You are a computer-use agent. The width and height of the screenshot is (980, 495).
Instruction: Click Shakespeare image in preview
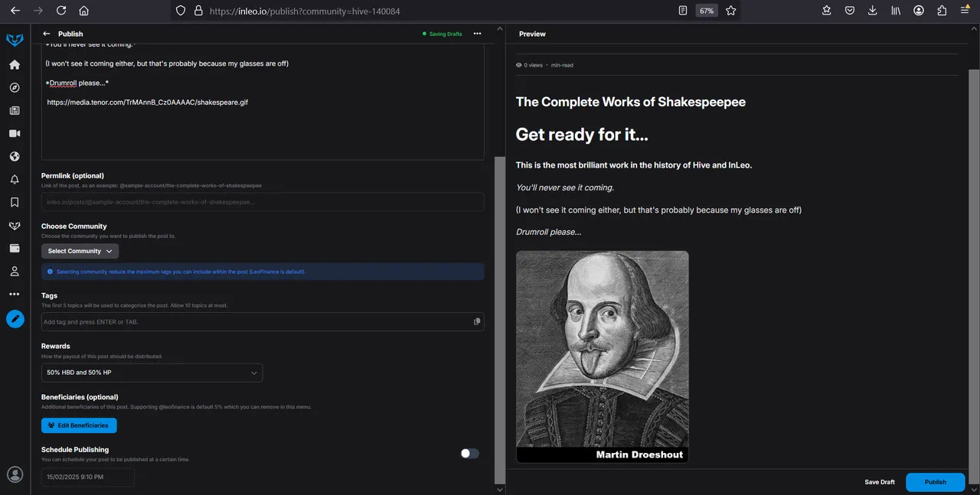[x=603, y=357]
